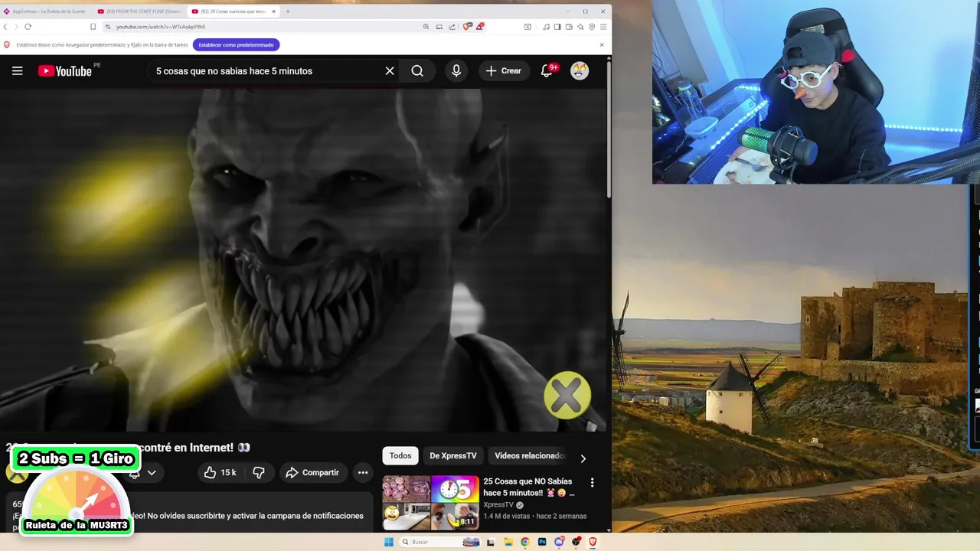Open the Windows Start menu
Screen dimensions: 980x551
click(x=388, y=542)
